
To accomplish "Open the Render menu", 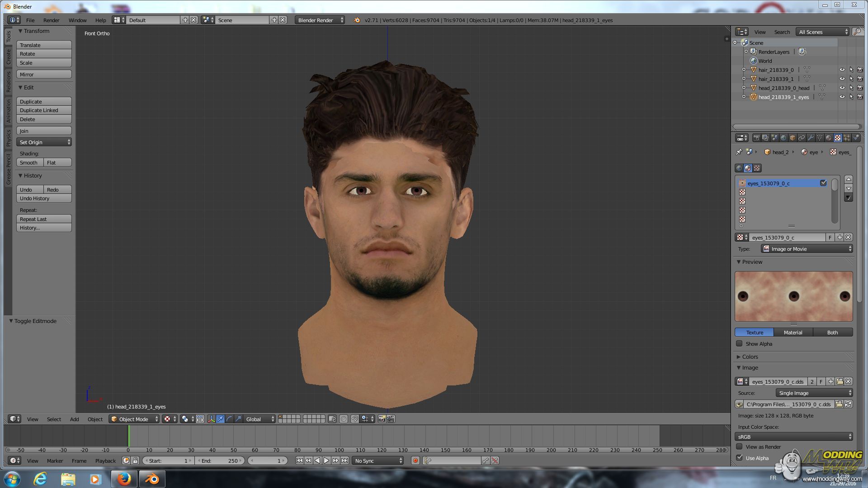I will (x=51, y=20).
